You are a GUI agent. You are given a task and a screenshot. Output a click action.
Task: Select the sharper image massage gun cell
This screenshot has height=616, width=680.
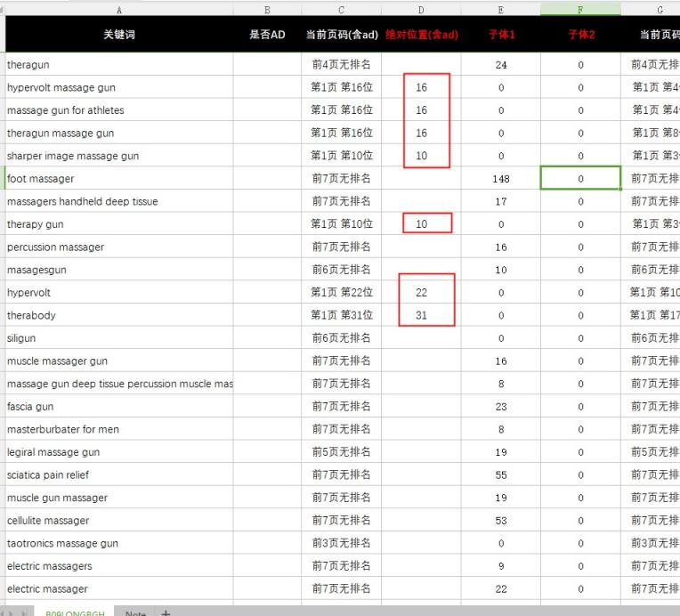(x=119, y=156)
